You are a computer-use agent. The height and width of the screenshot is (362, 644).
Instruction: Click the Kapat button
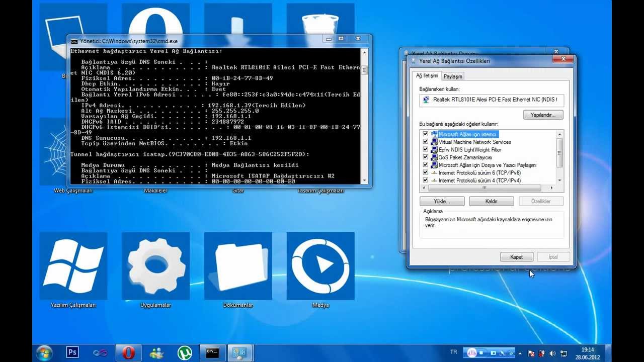click(x=517, y=257)
